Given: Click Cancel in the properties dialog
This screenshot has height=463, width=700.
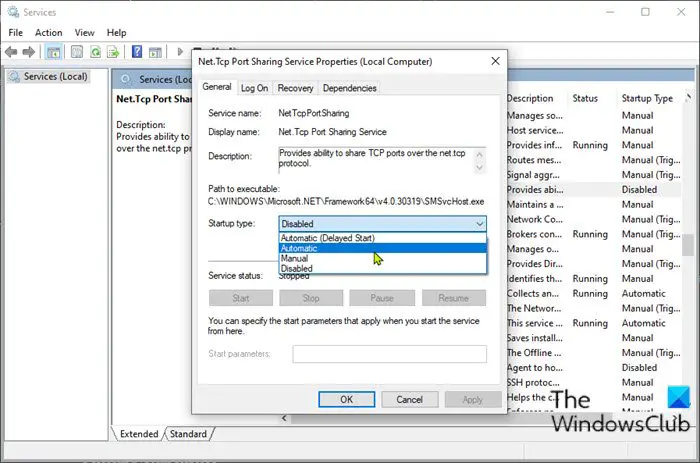Looking at the screenshot, I should tap(409, 400).
